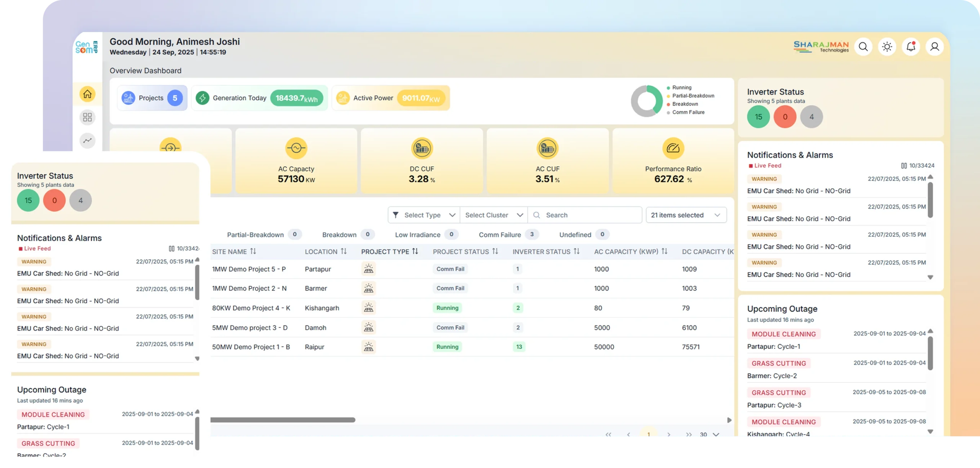Viewport: 980px width, 468px height.
Task: Click the Projects count card
Action: (152, 98)
